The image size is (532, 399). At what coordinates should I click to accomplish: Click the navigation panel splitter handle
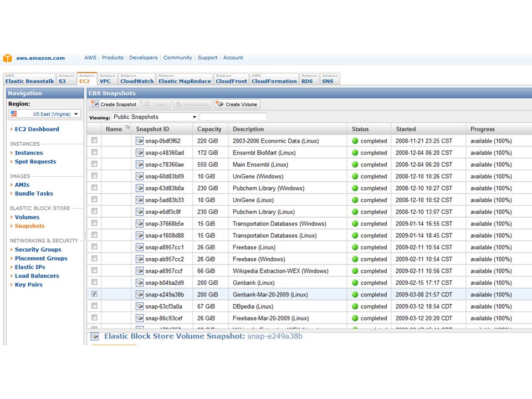click(85, 235)
